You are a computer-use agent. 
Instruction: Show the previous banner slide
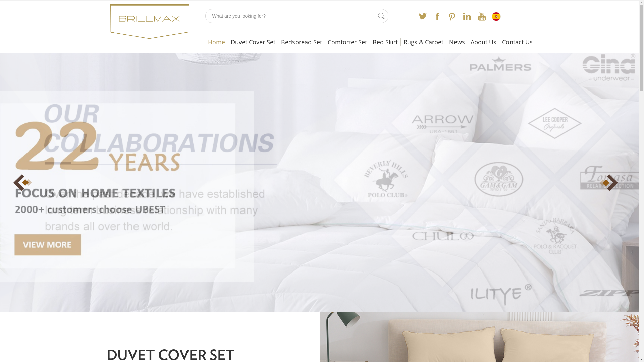(x=22, y=182)
